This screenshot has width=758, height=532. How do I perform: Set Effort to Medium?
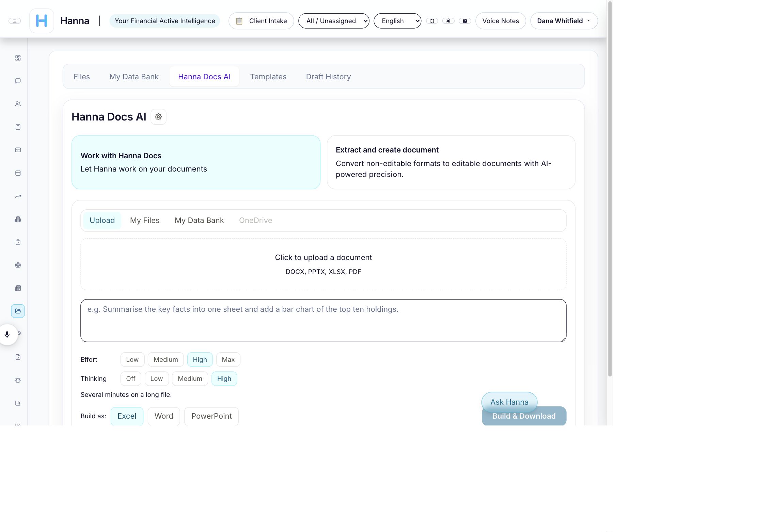click(166, 359)
